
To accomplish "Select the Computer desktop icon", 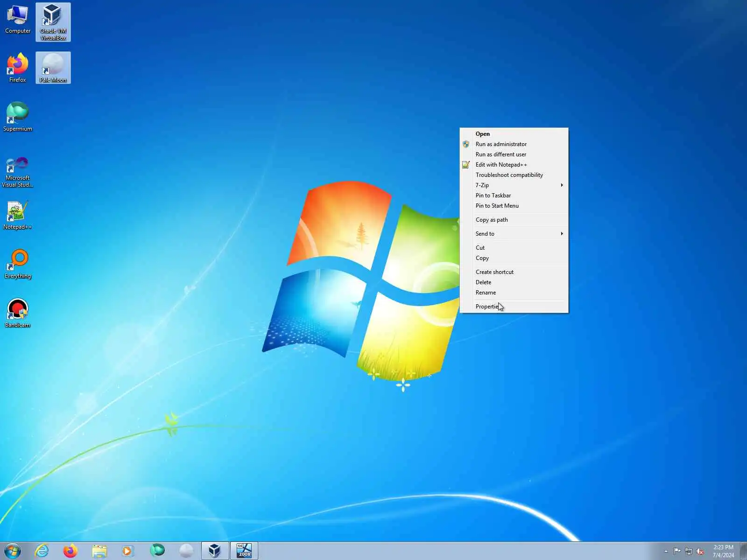I will coord(18,20).
